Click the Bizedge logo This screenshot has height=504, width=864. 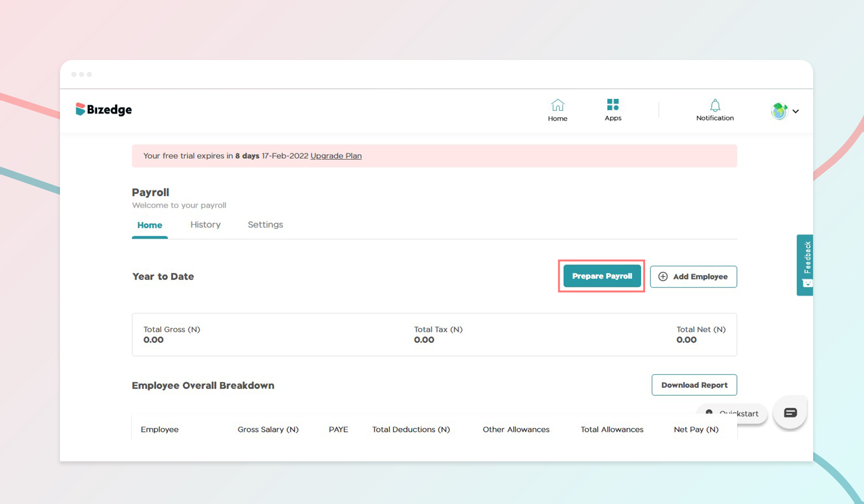point(103,109)
